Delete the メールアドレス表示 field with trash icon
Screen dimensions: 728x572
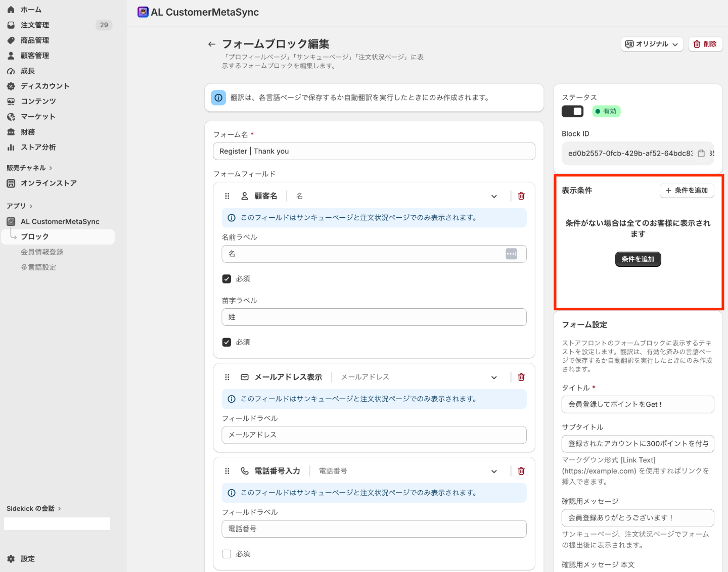pos(521,377)
